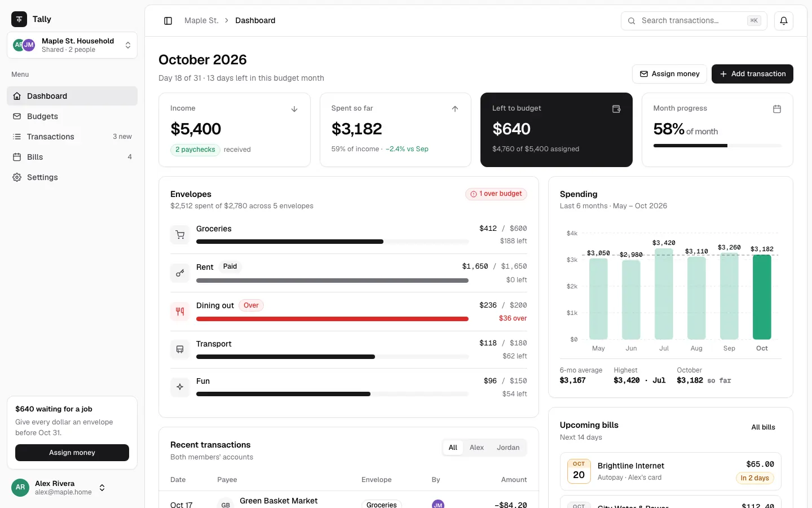This screenshot has height=508, width=812.
Task: Click the Tally logo icon
Action: 19,19
